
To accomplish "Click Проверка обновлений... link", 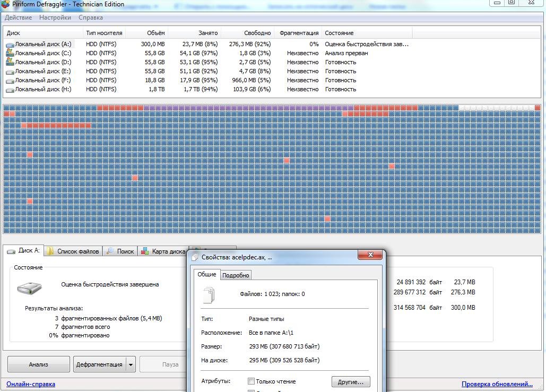I will click(x=497, y=384).
